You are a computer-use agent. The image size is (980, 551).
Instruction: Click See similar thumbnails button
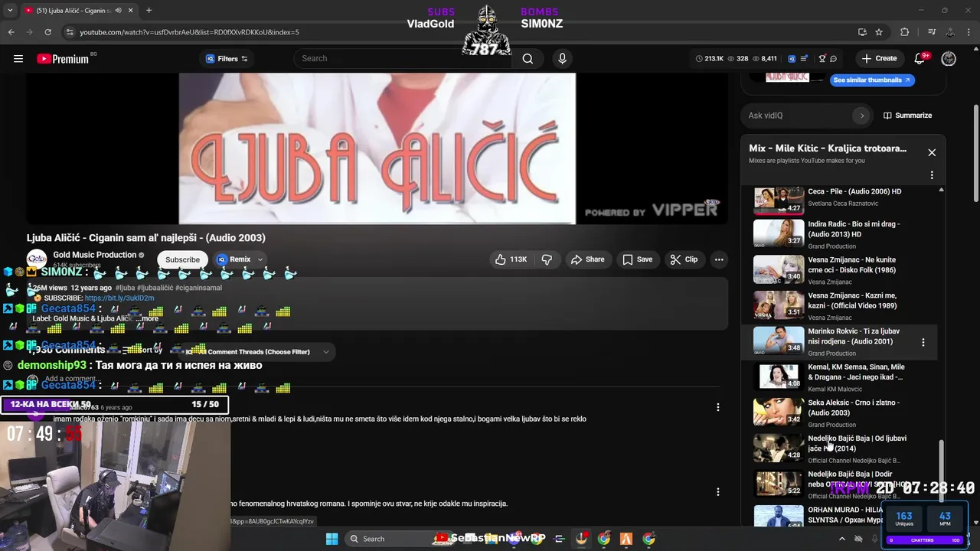[871, 80]
